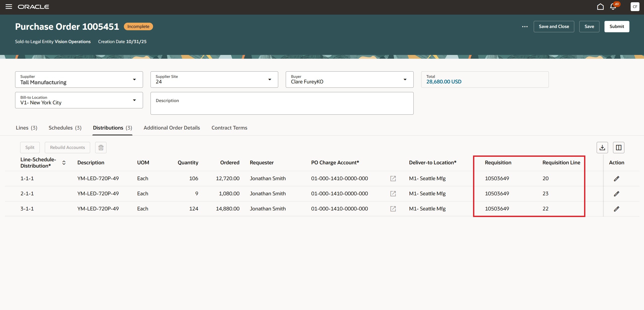
Task: Open PO charge account link for line 1-1-1
Action: coord(393,178)
